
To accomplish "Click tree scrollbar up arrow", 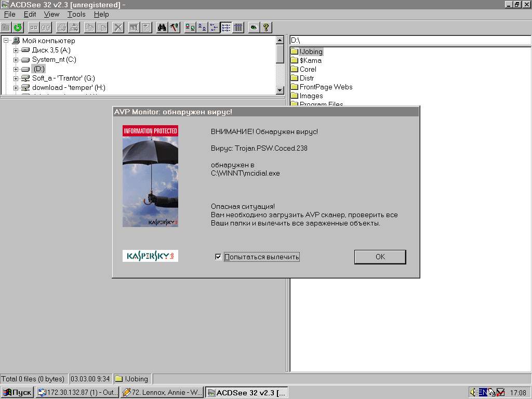I will pyautogui.click(x=280, y=40).
